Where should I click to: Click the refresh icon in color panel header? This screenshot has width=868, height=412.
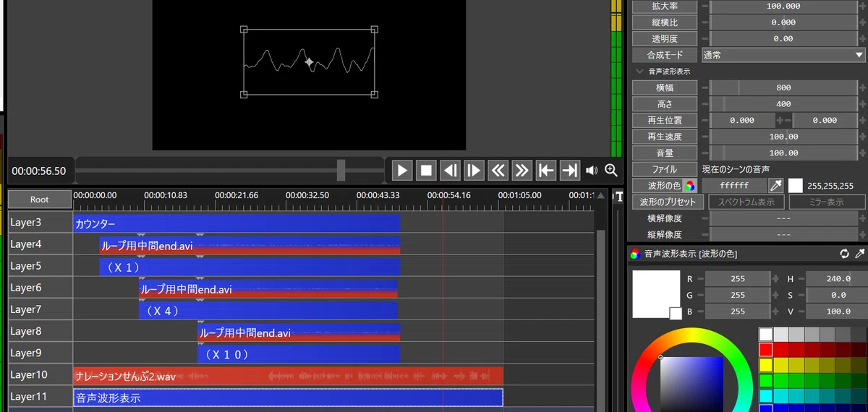click(844, 254)
